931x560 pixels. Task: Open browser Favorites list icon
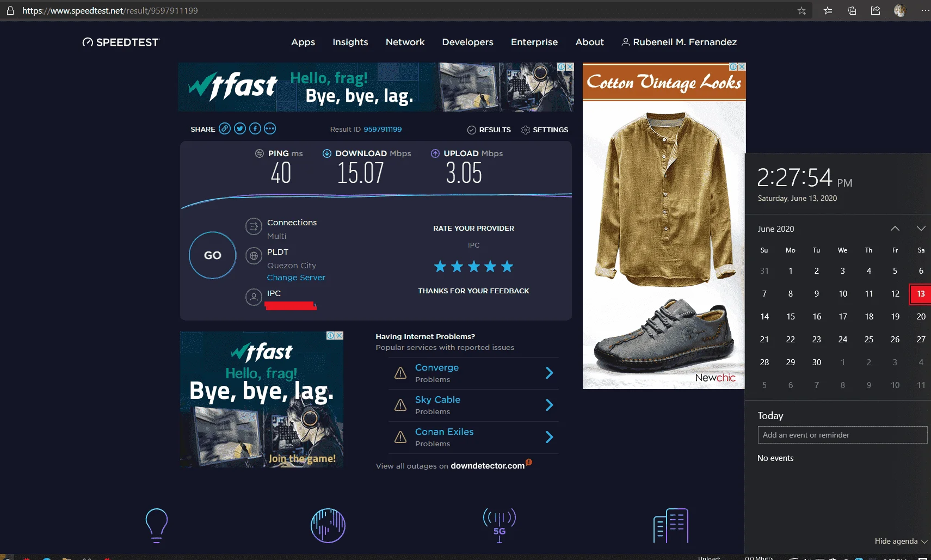[828, 10]
